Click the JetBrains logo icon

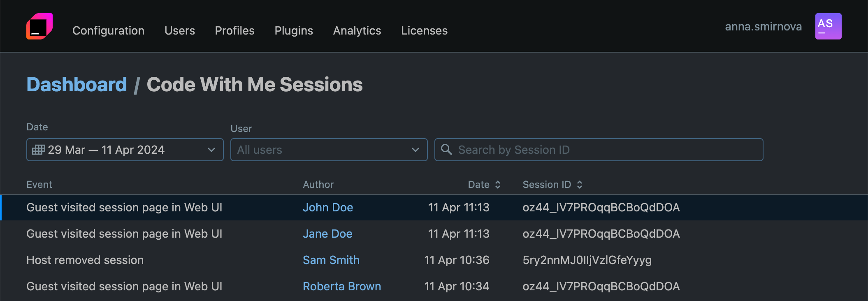(x=39, y=26)
